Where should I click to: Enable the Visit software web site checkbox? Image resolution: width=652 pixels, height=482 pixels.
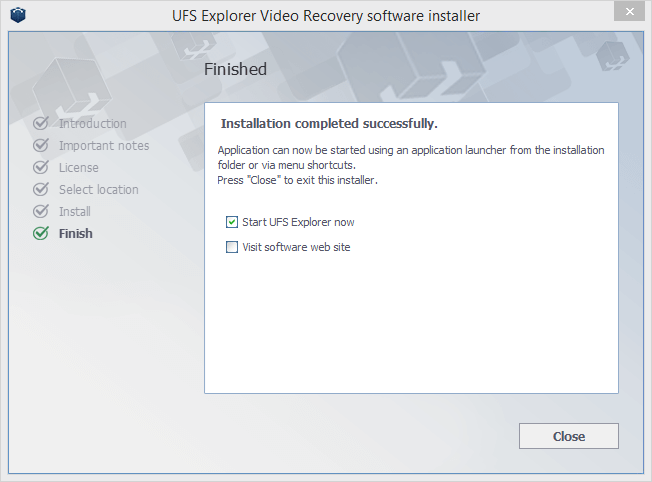232,247
